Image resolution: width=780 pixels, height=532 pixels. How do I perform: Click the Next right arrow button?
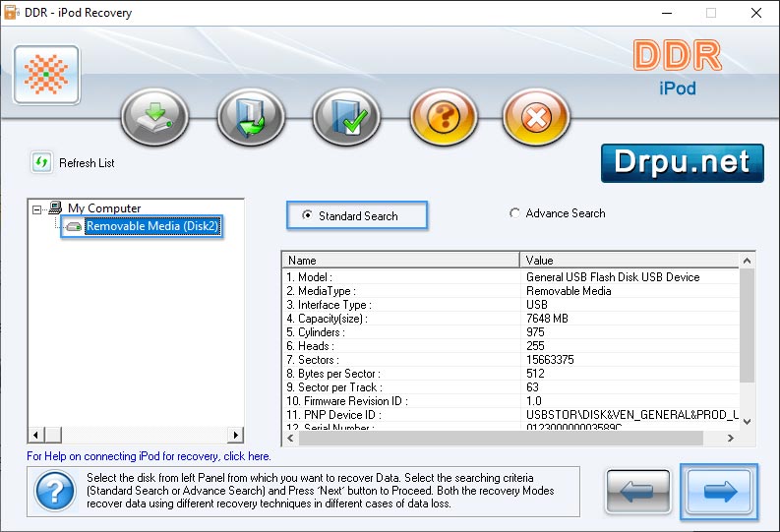pyautogui.click(x=719, y=492)
